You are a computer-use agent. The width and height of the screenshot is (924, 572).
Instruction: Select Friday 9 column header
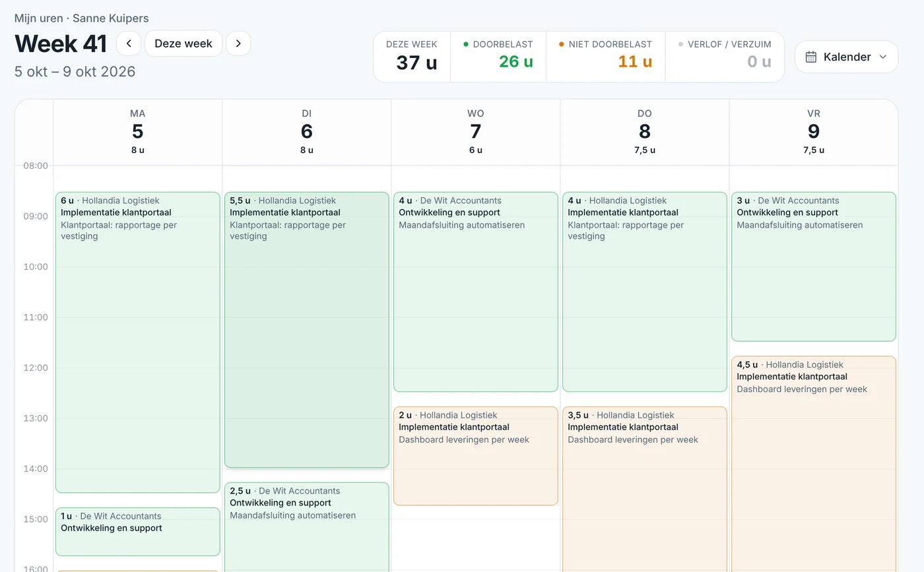click(814, 132)
